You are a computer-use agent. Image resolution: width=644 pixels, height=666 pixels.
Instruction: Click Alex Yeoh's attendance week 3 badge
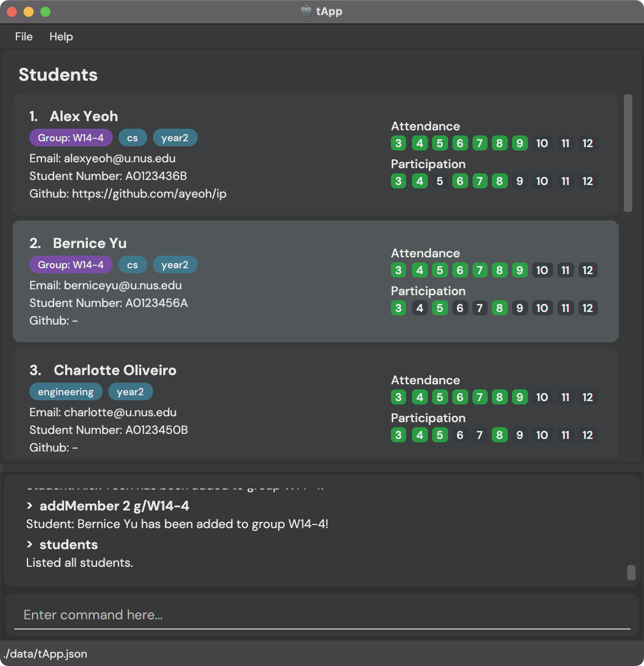pyautogui.click(x=399, y=143)
